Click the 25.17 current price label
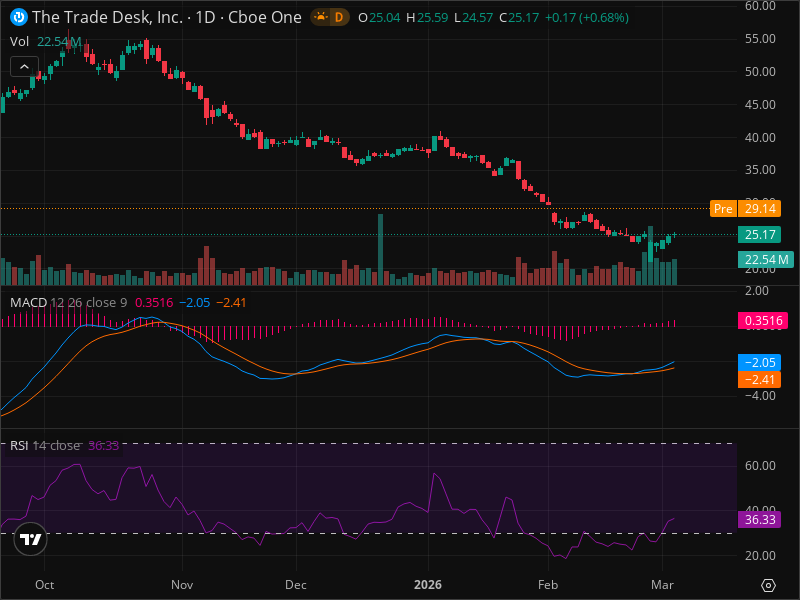Screen dimensions: 800x600 click(x=759, y=235)
